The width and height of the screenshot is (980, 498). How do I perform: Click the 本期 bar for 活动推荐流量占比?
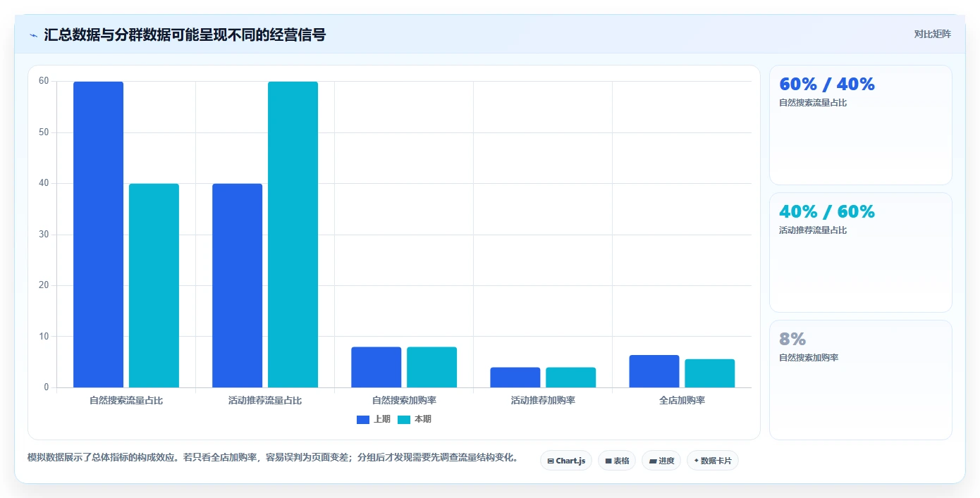[293, 235]
